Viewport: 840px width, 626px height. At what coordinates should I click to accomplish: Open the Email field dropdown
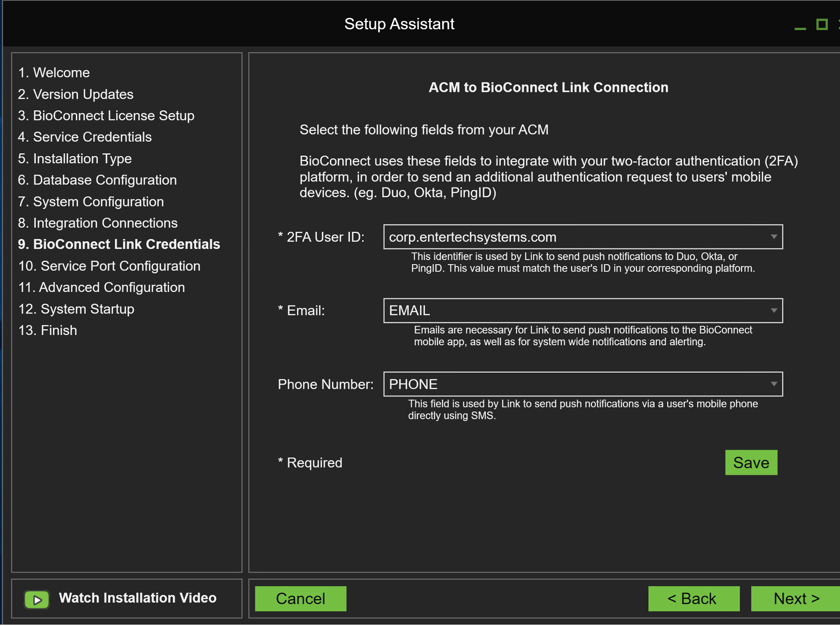[x=773, y=310]
